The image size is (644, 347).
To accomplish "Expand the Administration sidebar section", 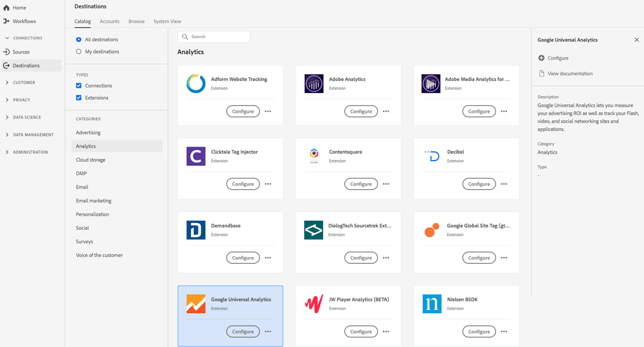I will (8, 152).
